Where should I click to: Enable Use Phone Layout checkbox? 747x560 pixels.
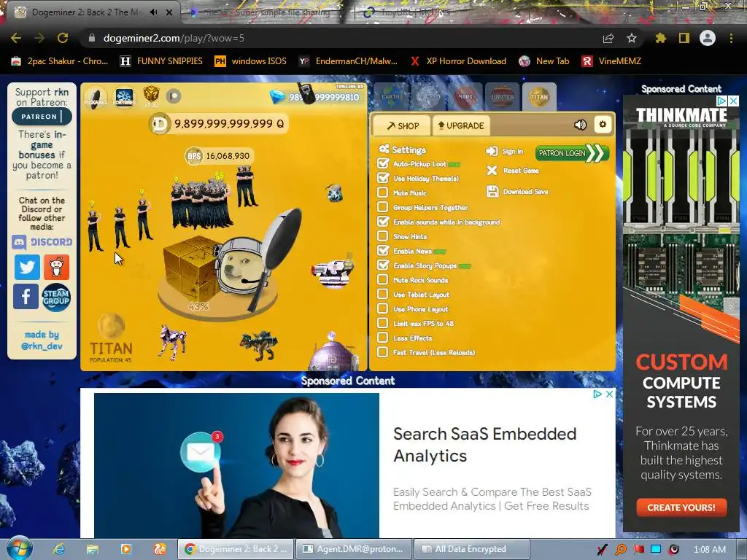tap(382, 308)
